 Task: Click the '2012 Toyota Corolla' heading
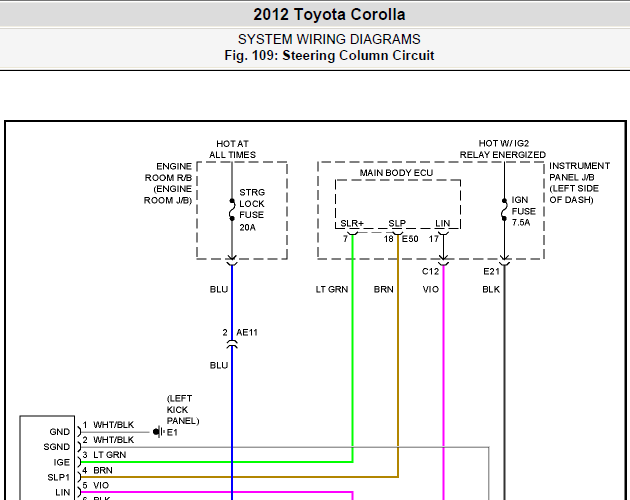click(x=329, y=14)
